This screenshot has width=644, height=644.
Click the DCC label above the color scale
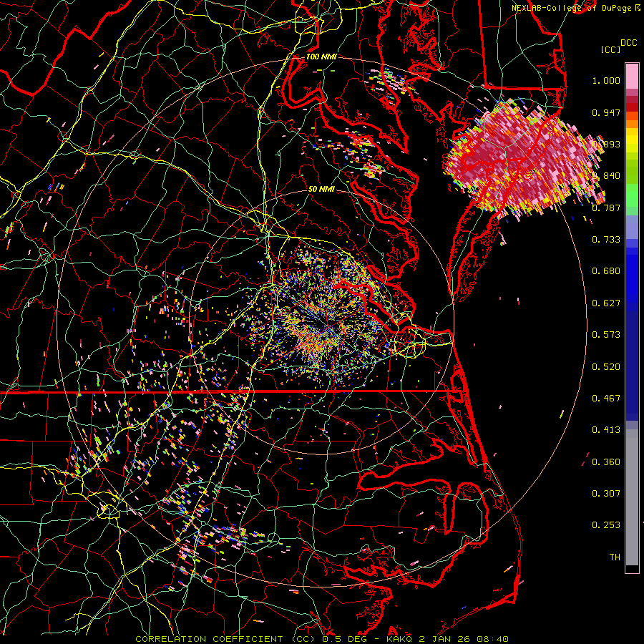628,43
